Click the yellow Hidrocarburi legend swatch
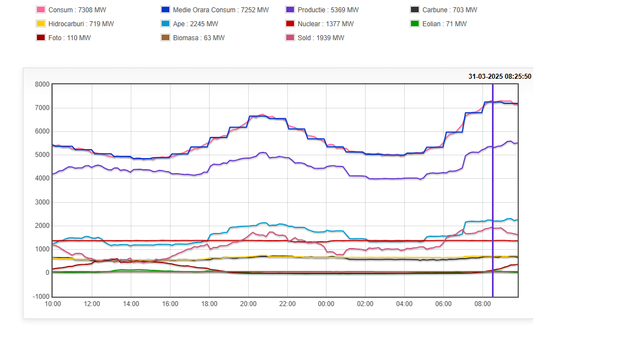 coord(40,24)
